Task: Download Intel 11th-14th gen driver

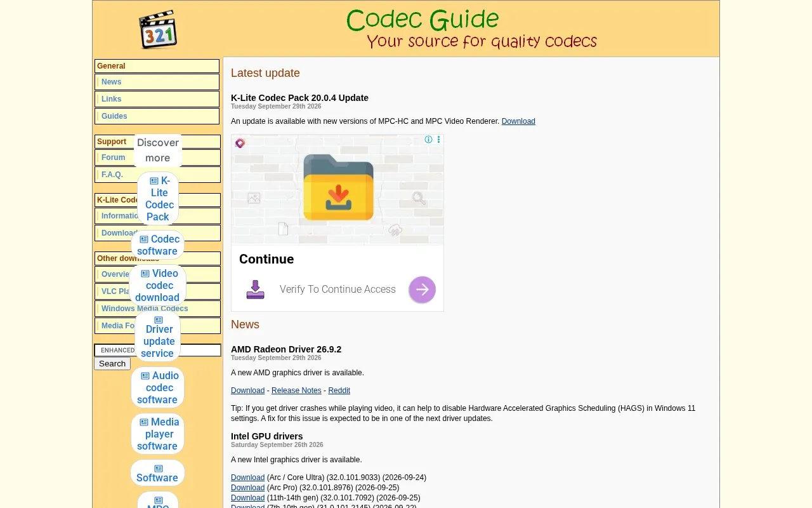Action: 247,498
